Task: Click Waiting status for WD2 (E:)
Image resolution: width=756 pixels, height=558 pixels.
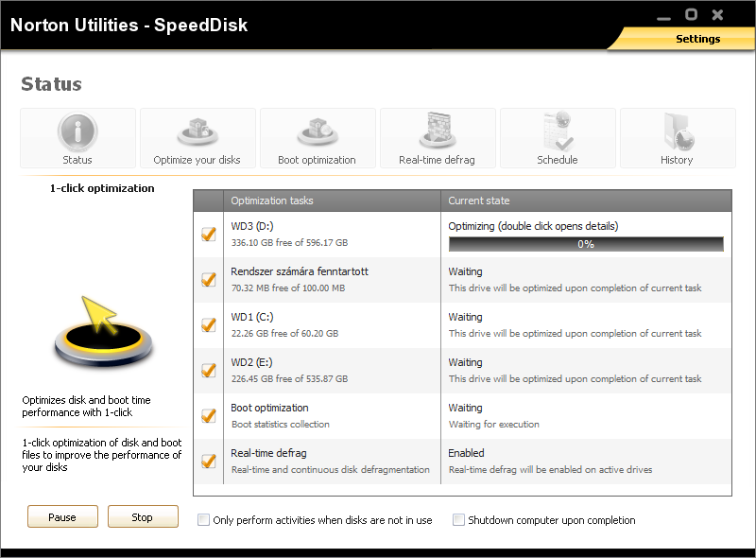Action: point(465,362)
